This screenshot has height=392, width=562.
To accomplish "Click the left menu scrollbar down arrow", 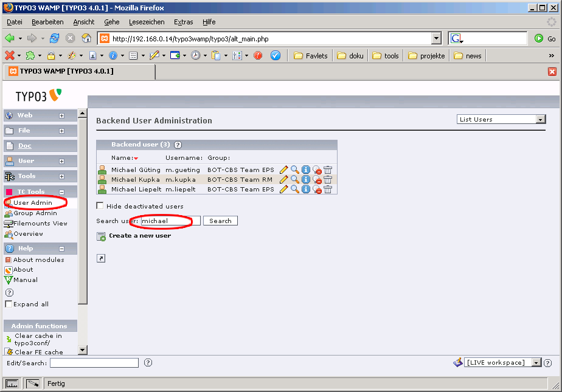I will (x=83, y=349).
